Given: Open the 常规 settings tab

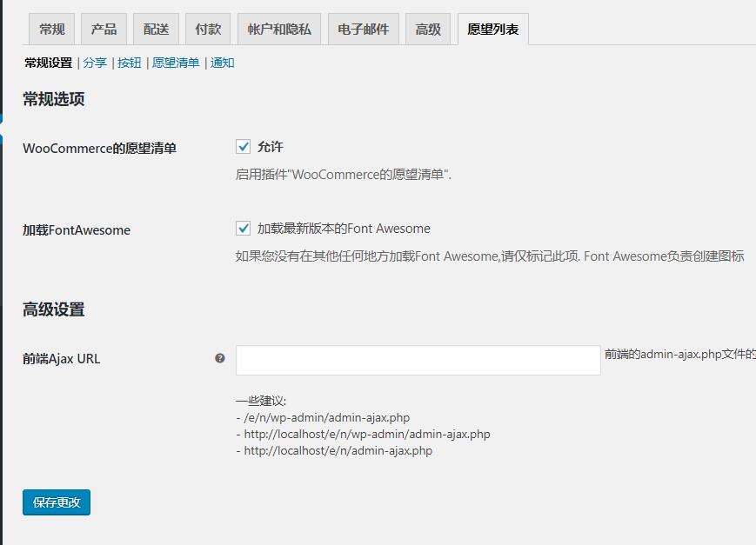Looking at the screenshot, I should 51,30.
